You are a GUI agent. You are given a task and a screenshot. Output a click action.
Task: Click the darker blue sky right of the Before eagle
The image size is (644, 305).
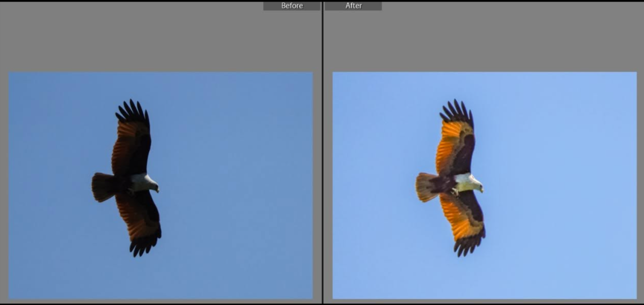coord(236,182)
